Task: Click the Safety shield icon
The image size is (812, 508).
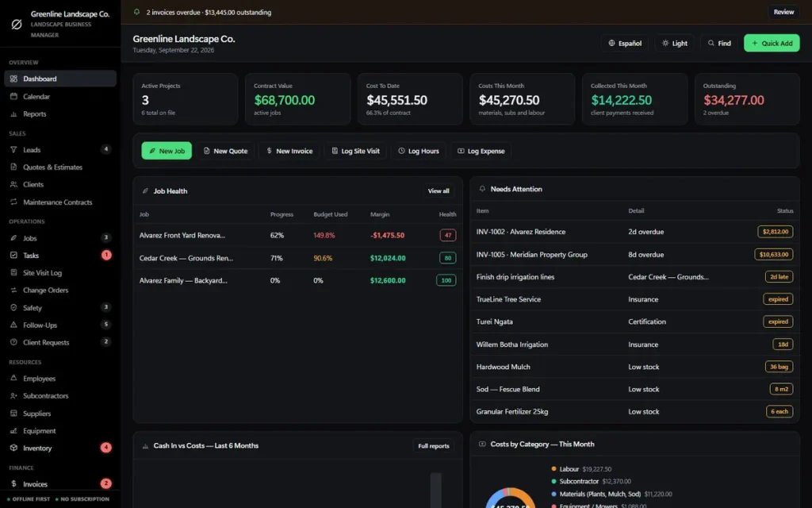Action: [x=14, y=307]
